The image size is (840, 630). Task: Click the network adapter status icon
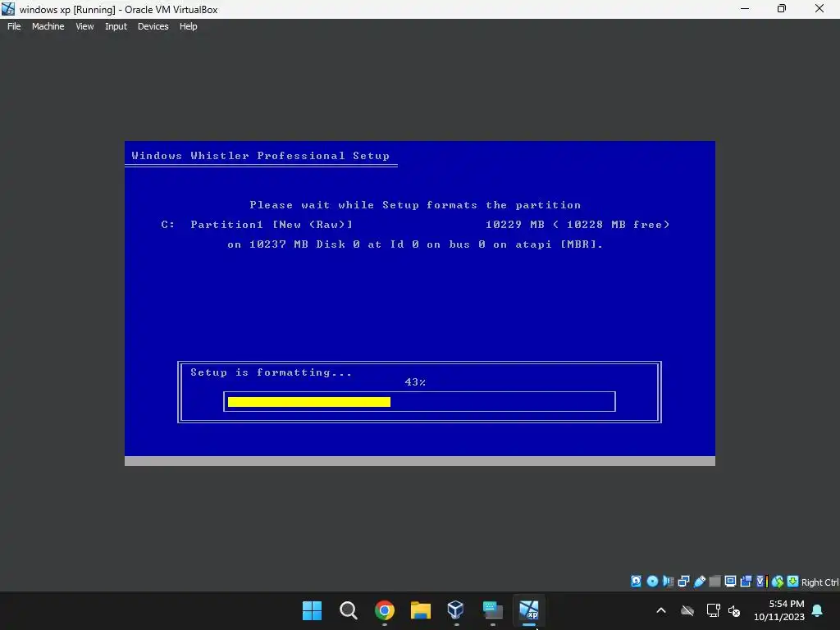(683, 582)
